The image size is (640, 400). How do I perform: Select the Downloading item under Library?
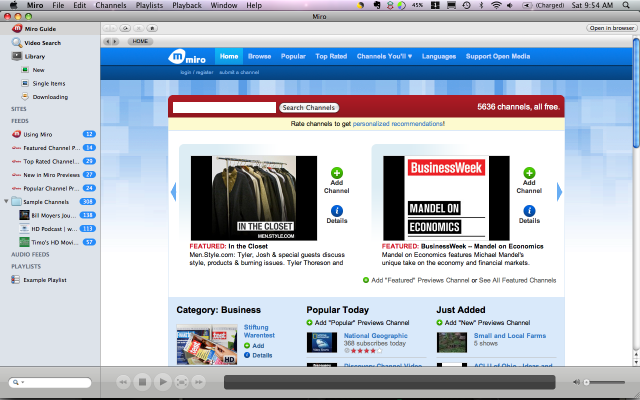click(49, 97)
